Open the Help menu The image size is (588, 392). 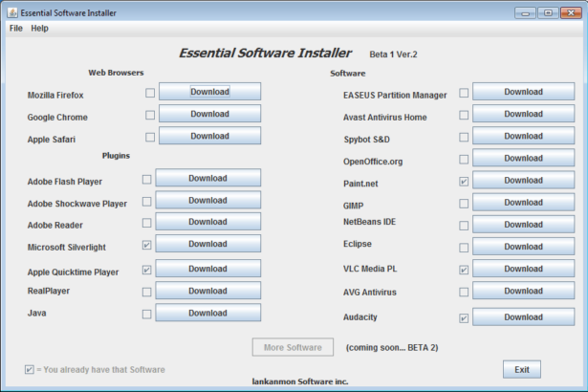pos(39,29)
